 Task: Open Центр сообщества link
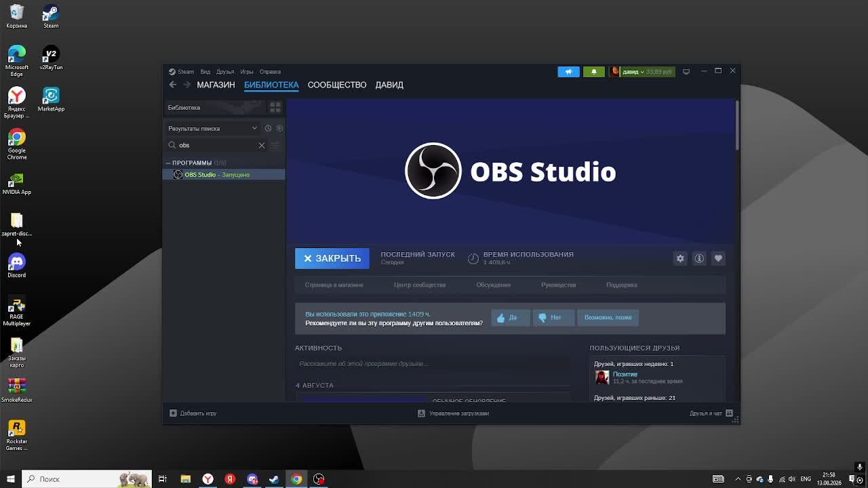(420, 285)
